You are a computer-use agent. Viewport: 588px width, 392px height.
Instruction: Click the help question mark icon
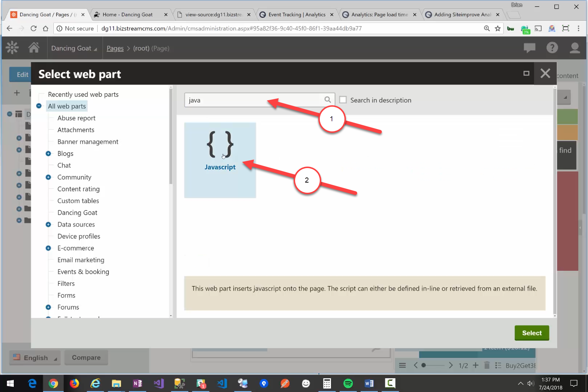552,48
